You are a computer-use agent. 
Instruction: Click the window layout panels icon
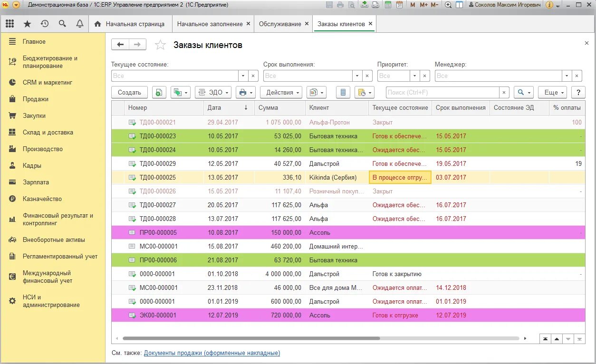pos(459,5)
